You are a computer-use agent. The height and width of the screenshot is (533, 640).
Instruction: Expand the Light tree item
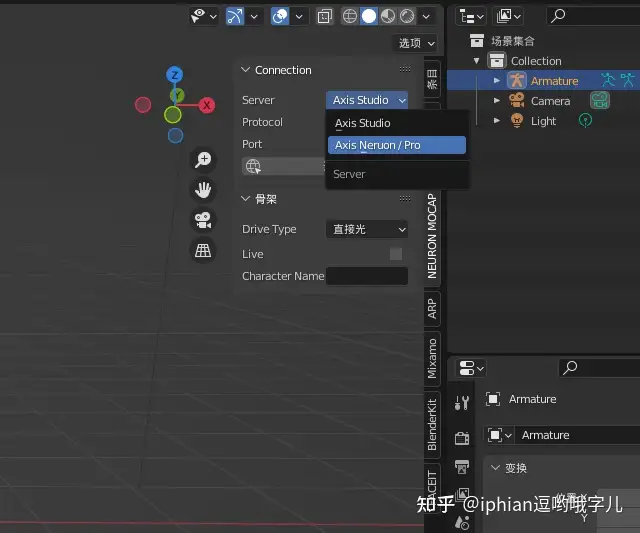pyautogui.click(x=496, y=120)
